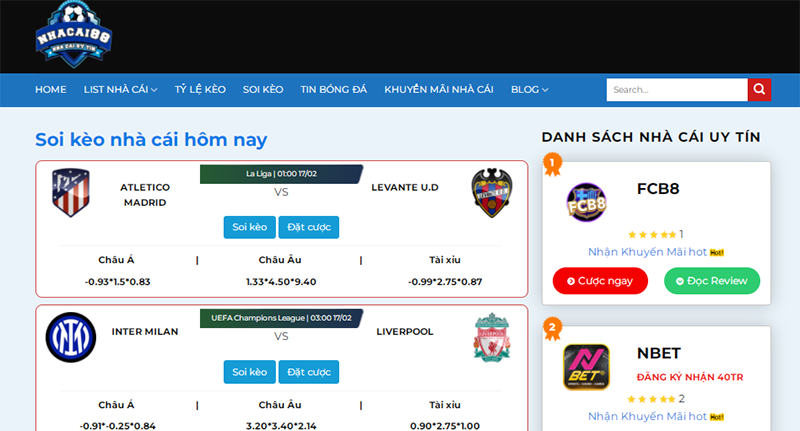Click the NBET bookmaker logo
800x431 pixels.
[586, 367]
